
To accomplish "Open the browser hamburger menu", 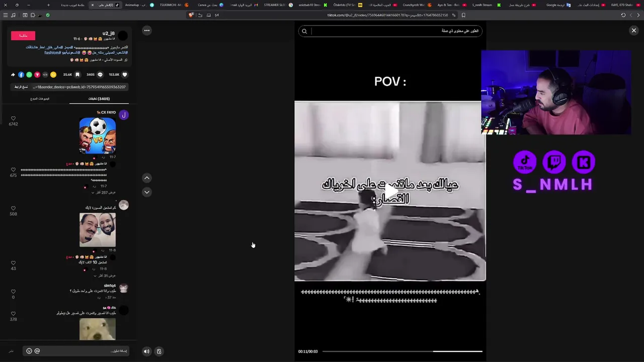I will click(6, 15).
